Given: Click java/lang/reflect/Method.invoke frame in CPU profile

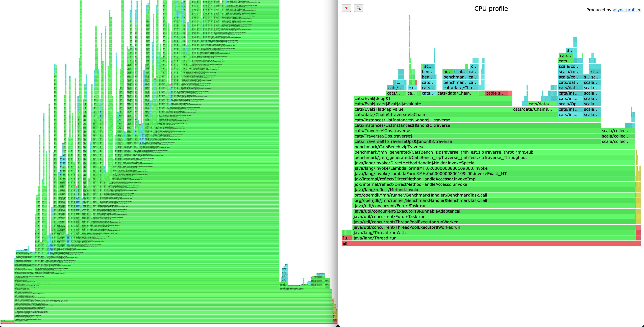Looking at the screenshot, I should pyautogui.click(x=494, y=190).
